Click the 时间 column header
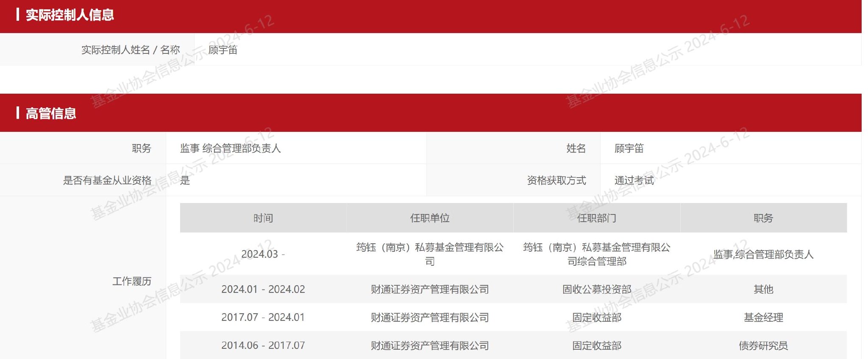 [263, 218]
